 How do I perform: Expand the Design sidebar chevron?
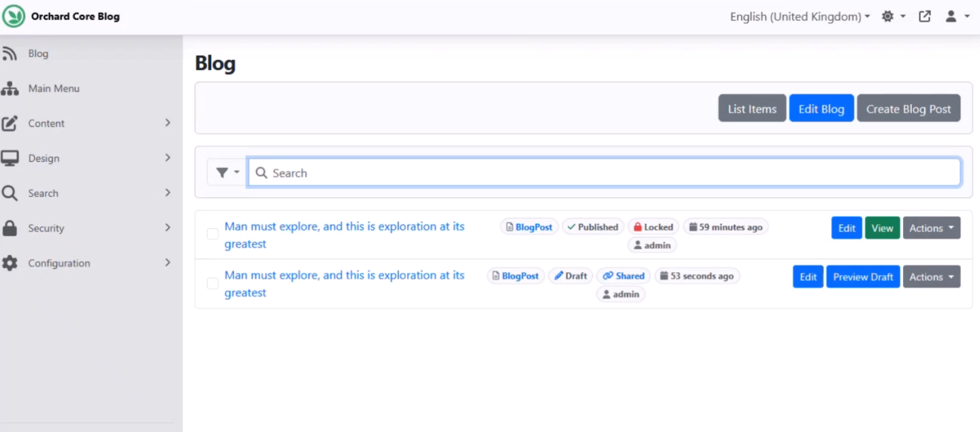tap(168, 158)
